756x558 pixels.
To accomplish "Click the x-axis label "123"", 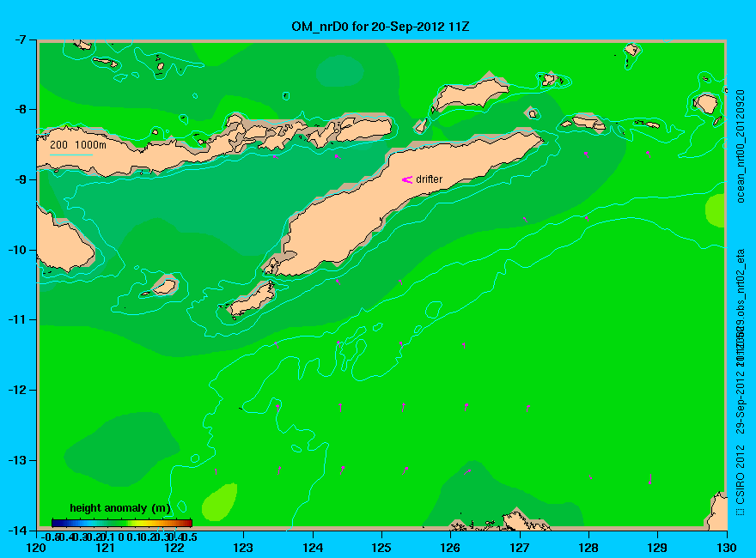I will point(243,548).
